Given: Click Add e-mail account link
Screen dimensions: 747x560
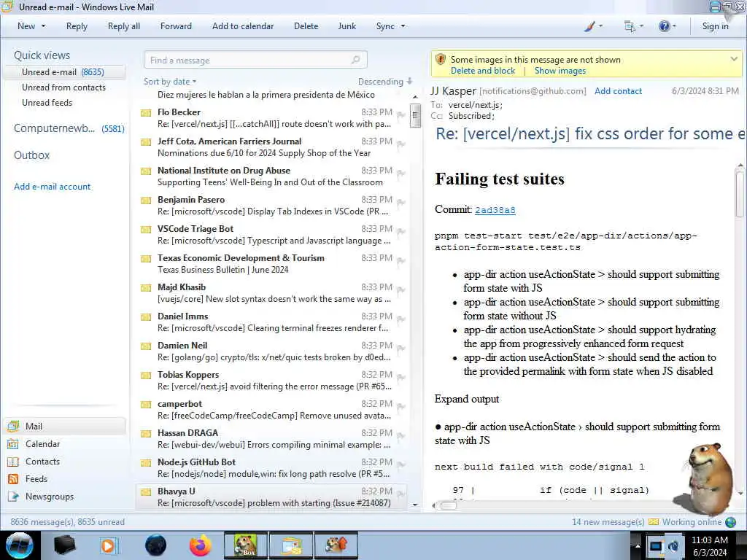Looking at the screenshot, I should click(x=52, y=187).
